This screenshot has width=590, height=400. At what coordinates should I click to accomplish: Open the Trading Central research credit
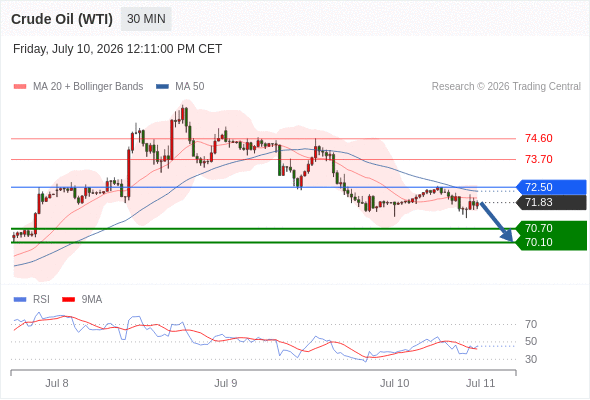coord(506,87)
